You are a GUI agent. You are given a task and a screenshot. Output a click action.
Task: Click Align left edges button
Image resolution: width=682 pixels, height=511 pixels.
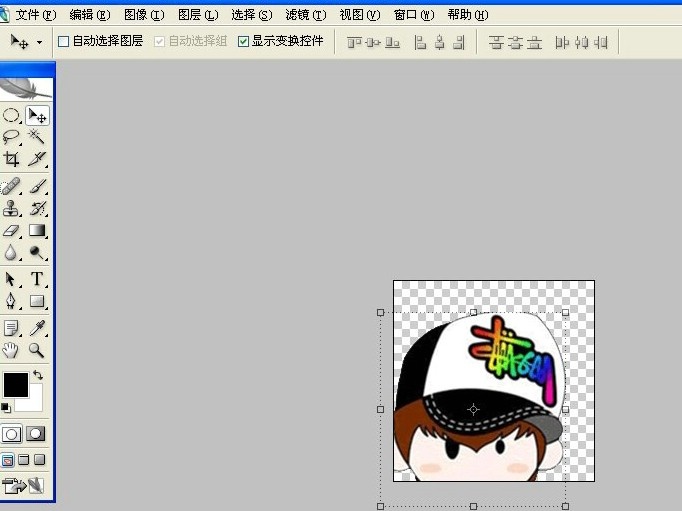420,43
